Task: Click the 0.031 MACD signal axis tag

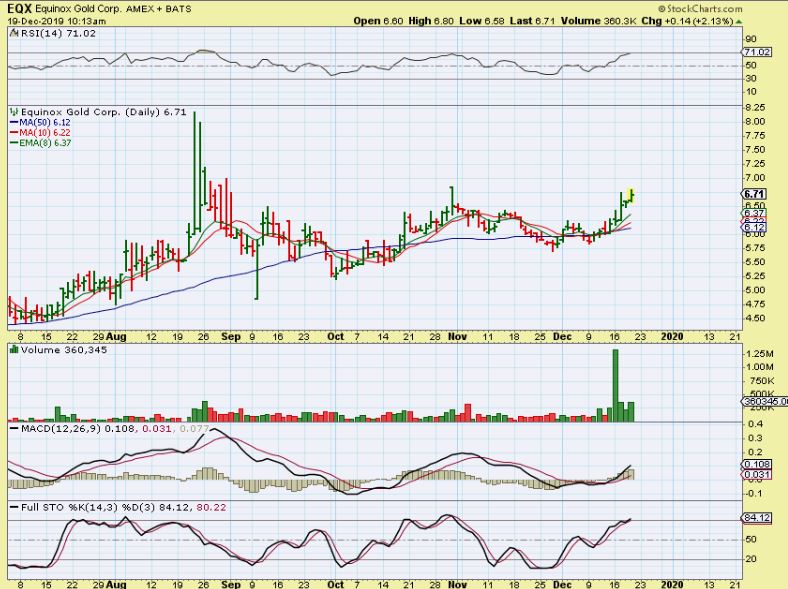Action: [757, 474]
